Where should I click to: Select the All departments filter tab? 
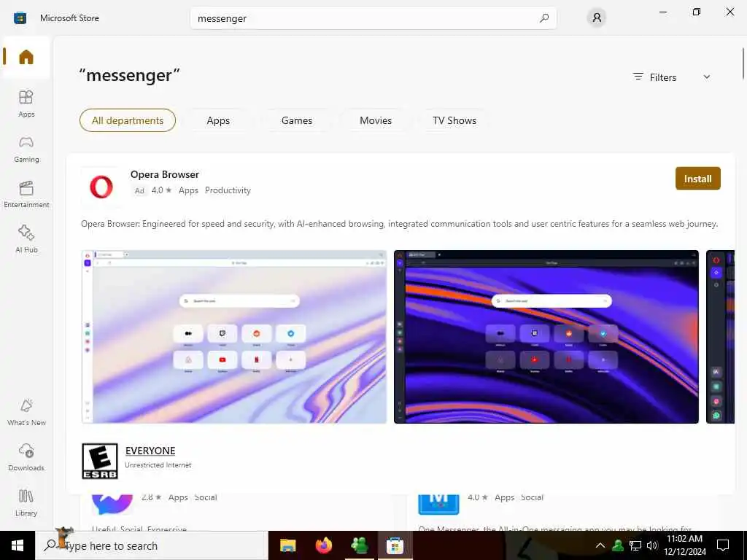(x=128, y=120)
